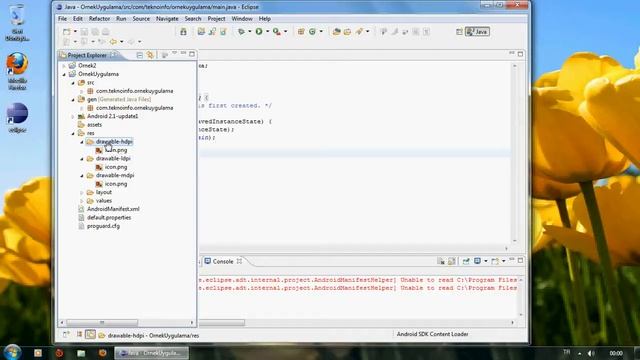Click the Search flashlight toolbar icon
Screen dimensions: 640x360
click(x=359, y=31)
